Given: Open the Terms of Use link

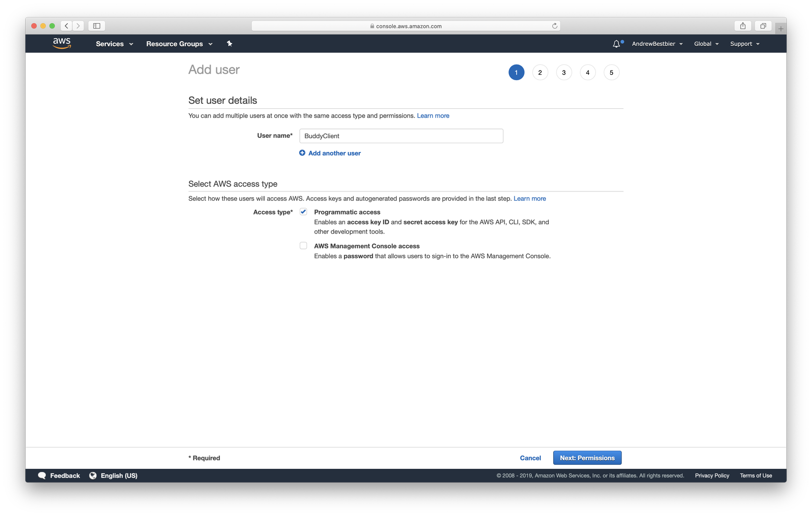Looking at the screenshot, I should 756,476.
